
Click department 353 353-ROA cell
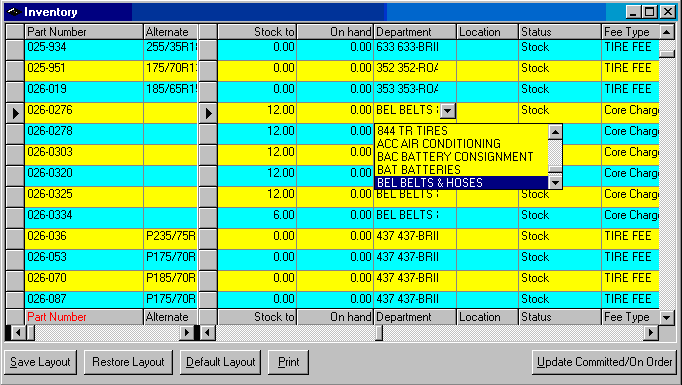point(415,91)
